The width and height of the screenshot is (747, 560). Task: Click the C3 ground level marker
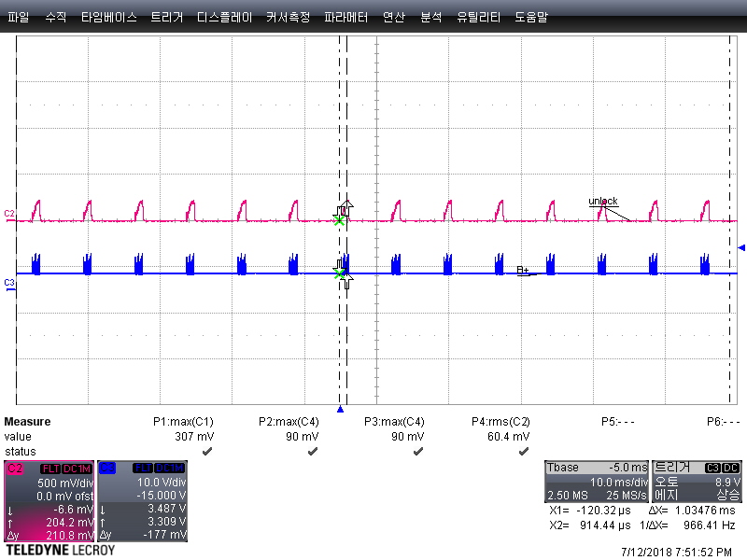tap(9, 284)
